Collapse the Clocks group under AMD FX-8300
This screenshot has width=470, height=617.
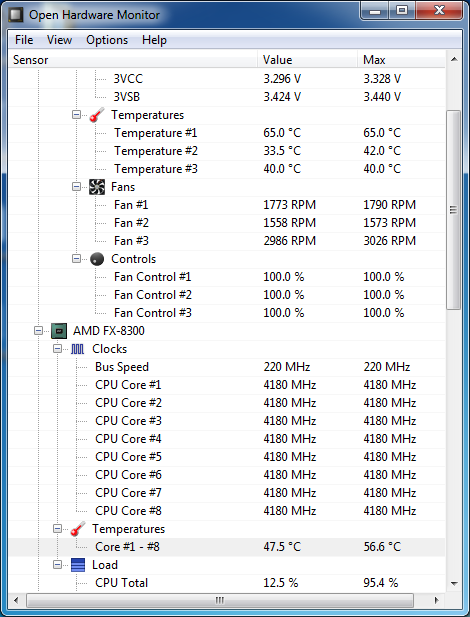[57, 349]
